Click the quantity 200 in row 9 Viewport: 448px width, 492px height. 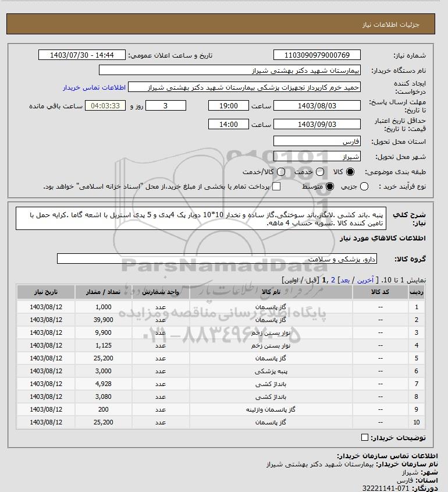pyautogui.click(x=103, y=409)
